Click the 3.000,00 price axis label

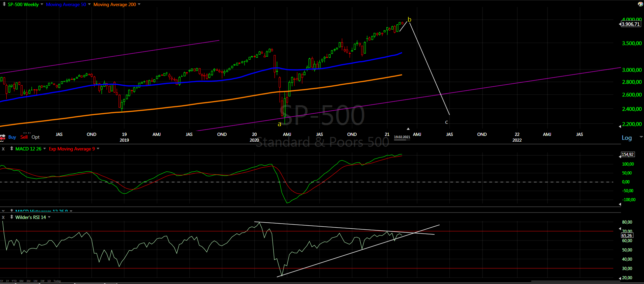click(x=632, y=70)
